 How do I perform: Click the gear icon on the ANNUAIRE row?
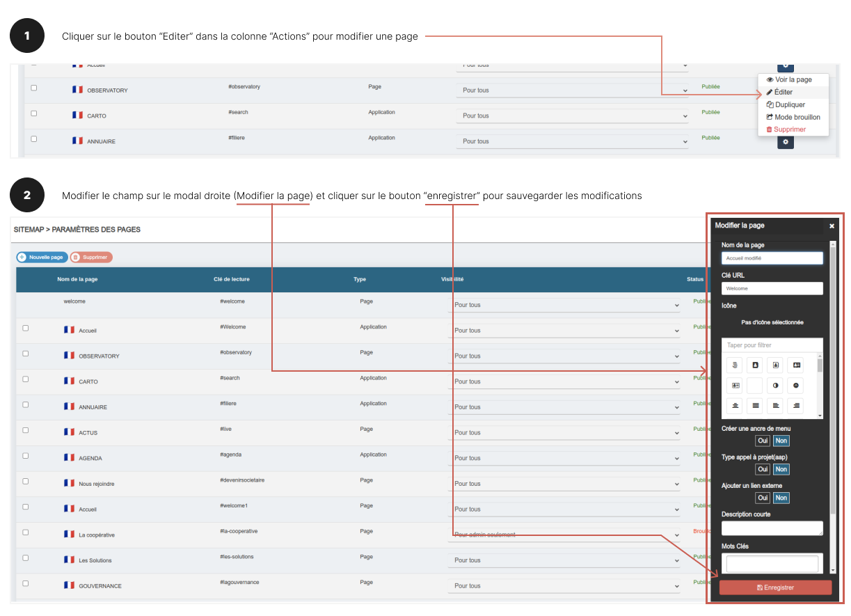785,142
